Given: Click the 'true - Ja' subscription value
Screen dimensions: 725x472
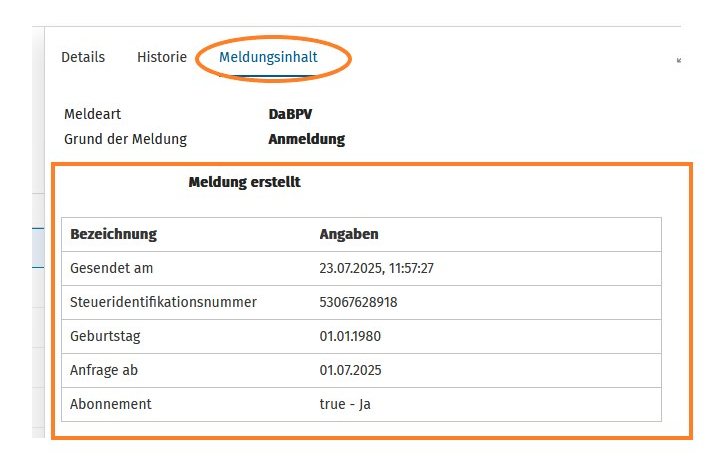Looking at the screenshot, I should [345, 404].
